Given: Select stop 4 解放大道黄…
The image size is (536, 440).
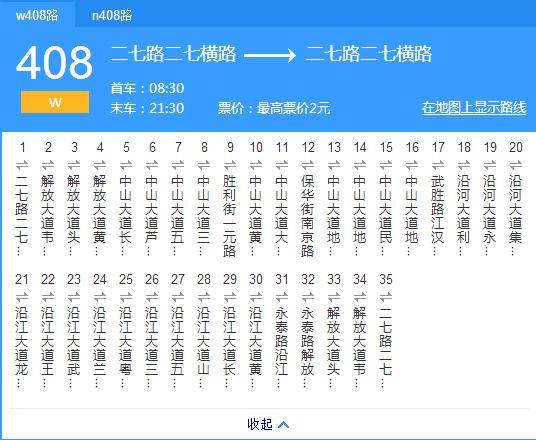Looking at the screenshot, I should 100,215.
